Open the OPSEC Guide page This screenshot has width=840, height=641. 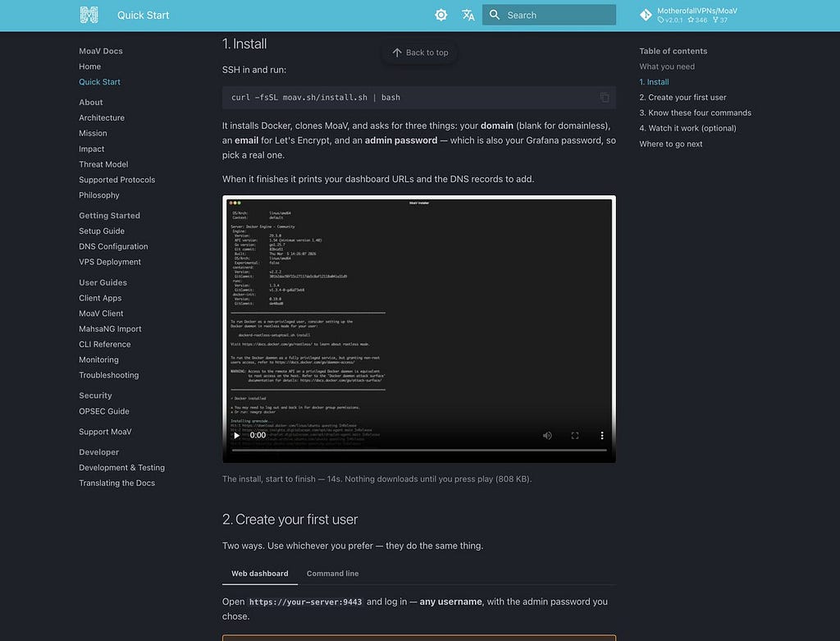coord(104,412)
